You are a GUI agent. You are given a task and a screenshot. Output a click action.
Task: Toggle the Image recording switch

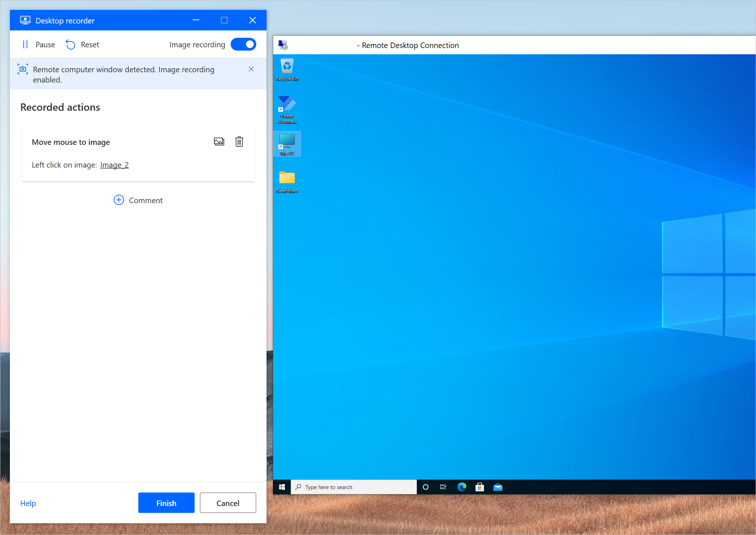pyautogui.click(x=243, y=44)
